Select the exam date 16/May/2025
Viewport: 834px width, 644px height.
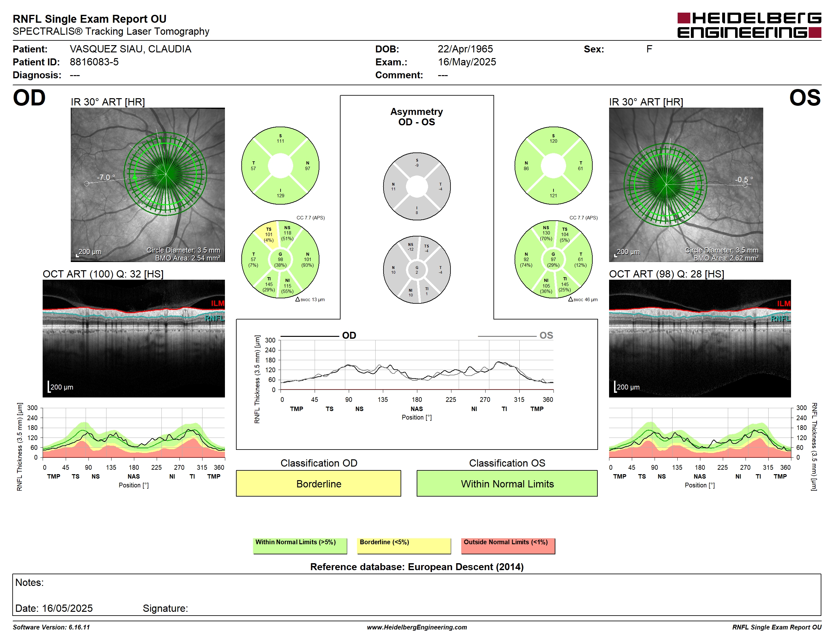click(467, 62)
